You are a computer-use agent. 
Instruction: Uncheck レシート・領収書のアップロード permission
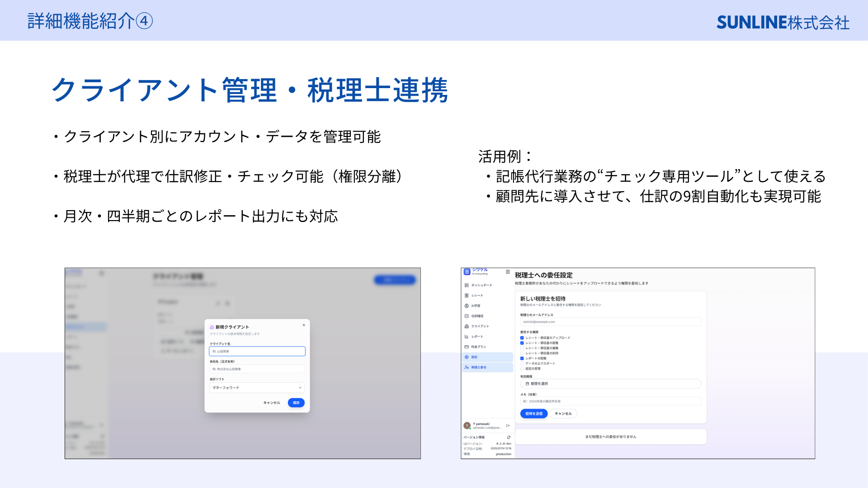click(522, 338)
